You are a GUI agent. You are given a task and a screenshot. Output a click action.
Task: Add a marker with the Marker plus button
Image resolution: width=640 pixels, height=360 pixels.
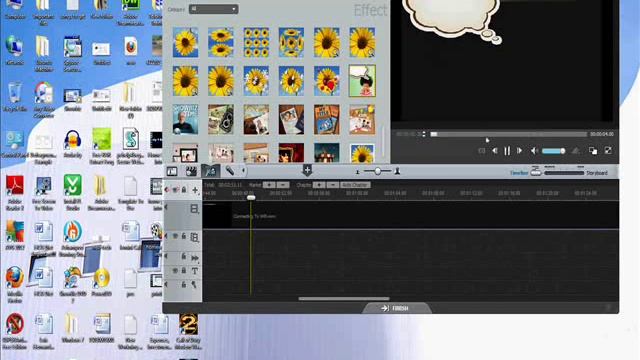(269, 185)
